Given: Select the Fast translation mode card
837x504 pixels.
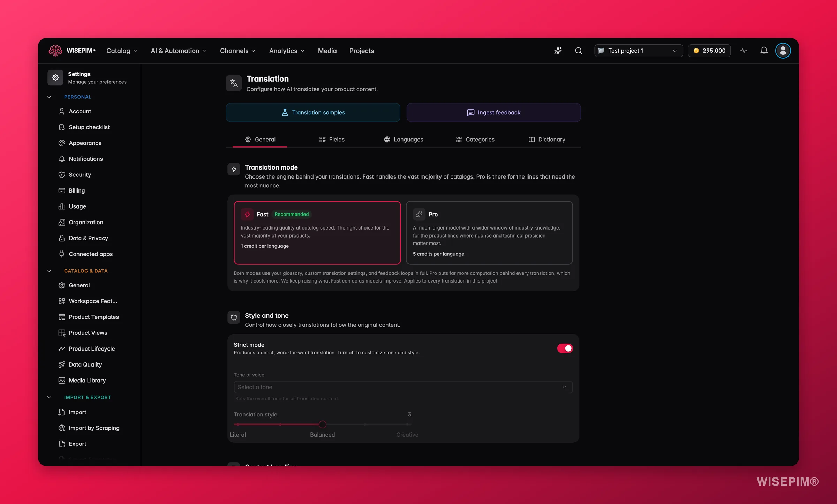Looking at the screenshot, I should click(317, 233).
